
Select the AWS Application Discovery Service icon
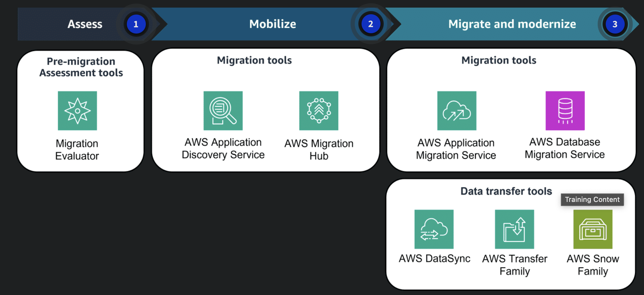pos(223,111)
